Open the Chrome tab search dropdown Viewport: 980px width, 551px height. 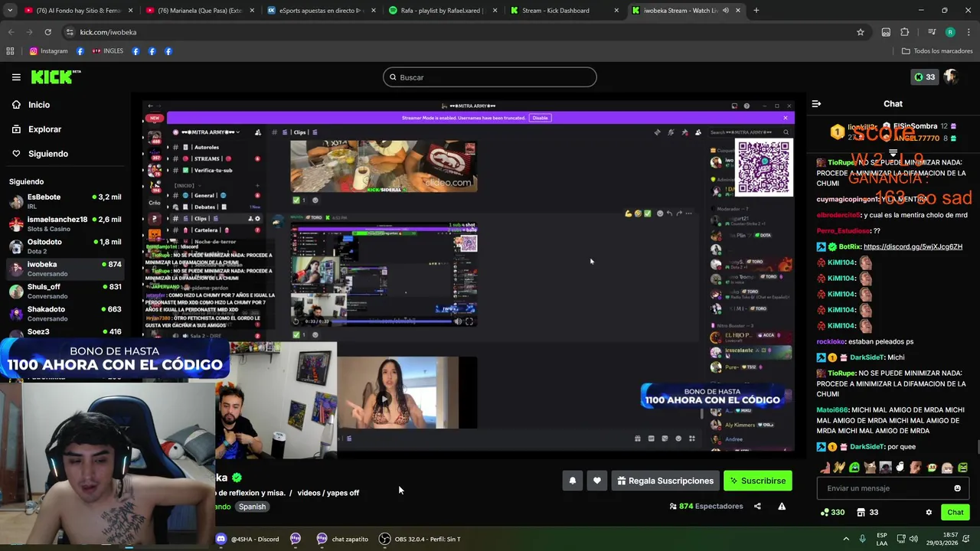click(x=11, y=11)
